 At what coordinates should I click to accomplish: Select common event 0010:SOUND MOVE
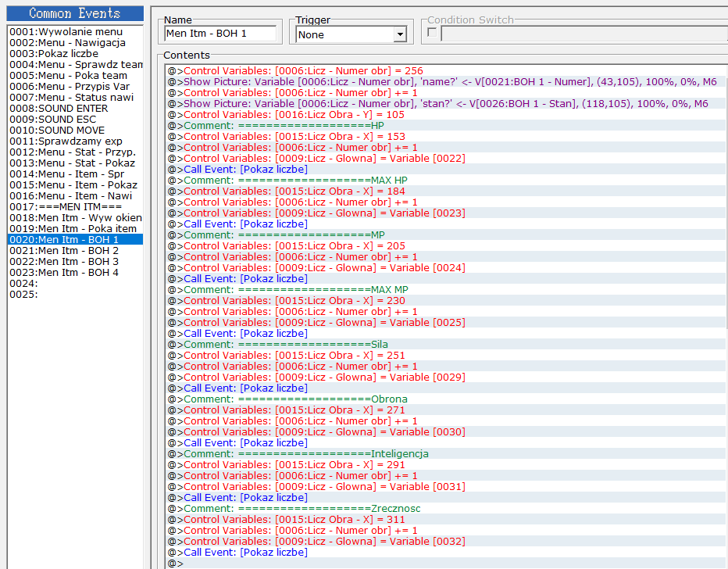(x=76, y=130)
